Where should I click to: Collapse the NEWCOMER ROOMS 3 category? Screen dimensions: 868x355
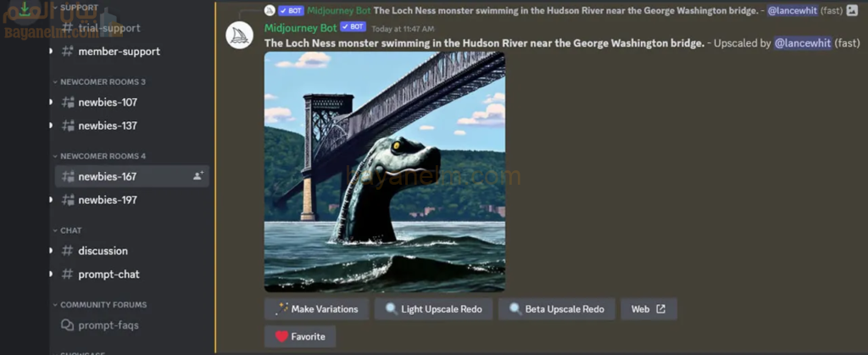click(98, 82)
